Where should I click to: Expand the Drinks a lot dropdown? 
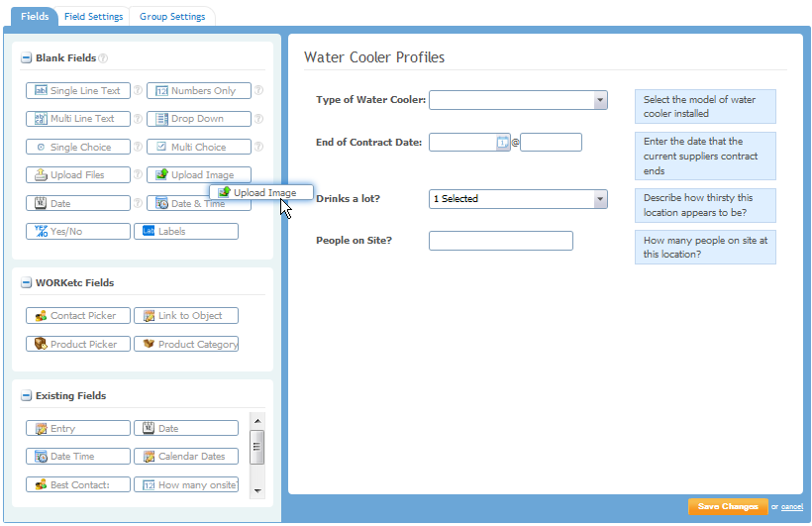[600, 199]
